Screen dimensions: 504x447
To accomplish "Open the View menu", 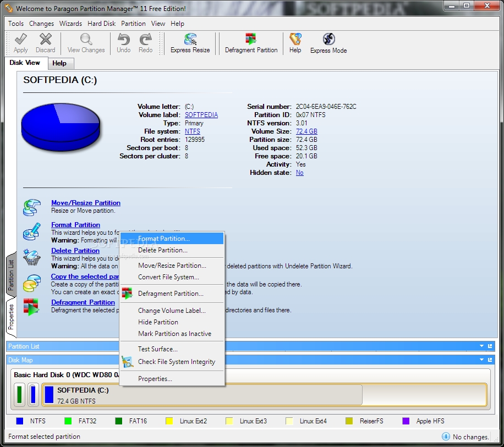I will click(x=158, y=24).
